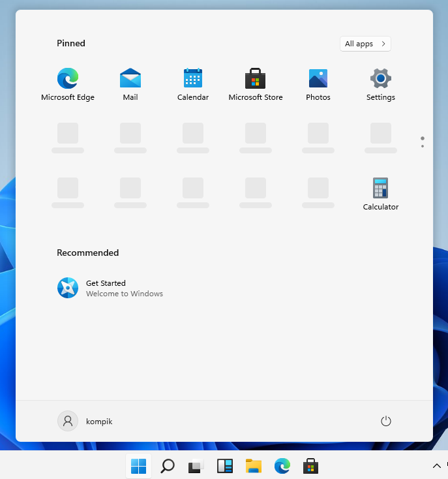Open Microsoft Store from pinned apps
The image size is (448, 479).
[256, 85]
